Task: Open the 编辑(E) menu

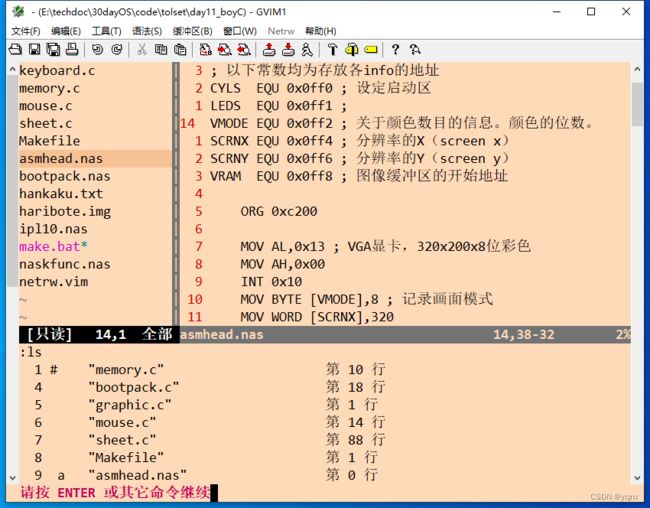Action: (66, 31)
